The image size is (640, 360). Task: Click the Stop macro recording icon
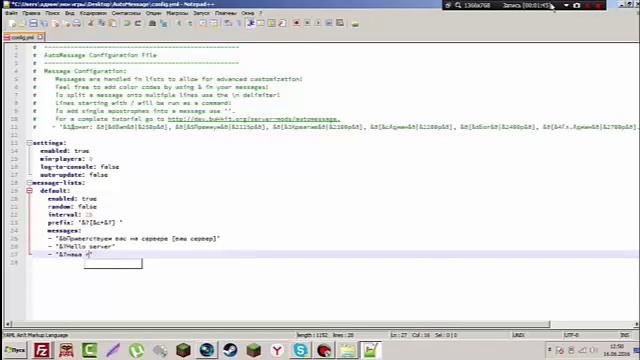(x=307, y=23)
